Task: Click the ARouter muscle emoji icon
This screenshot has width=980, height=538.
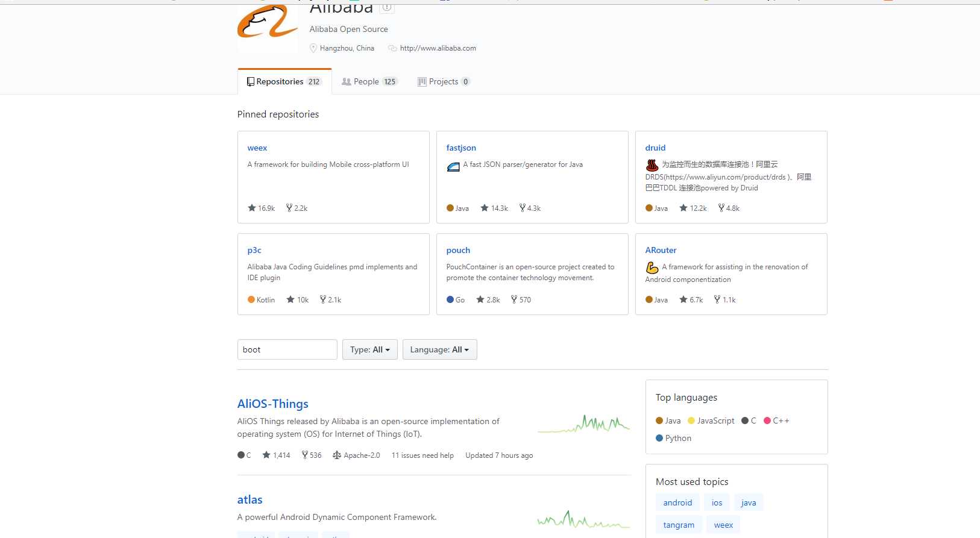Action: click(x=652, y=267)
